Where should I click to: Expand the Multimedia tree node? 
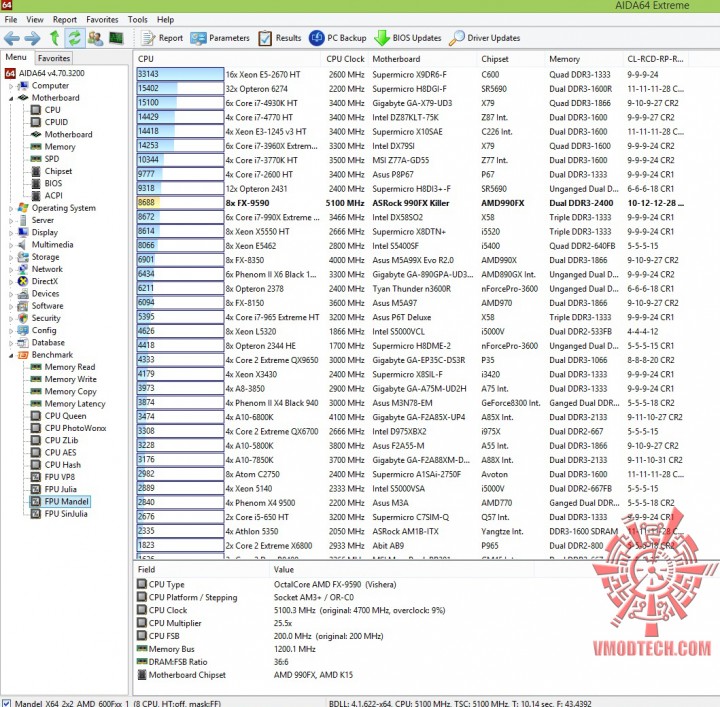click(11, 245)
